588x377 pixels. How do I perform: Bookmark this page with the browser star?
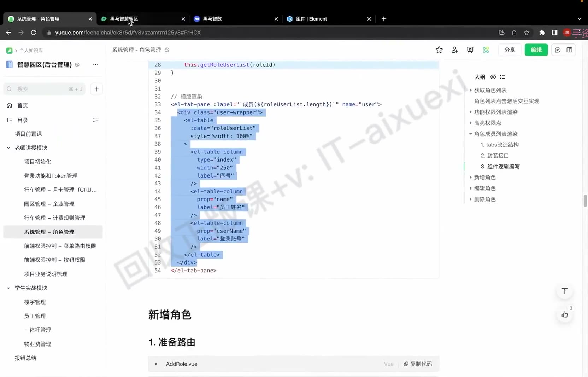click(527, 33)
